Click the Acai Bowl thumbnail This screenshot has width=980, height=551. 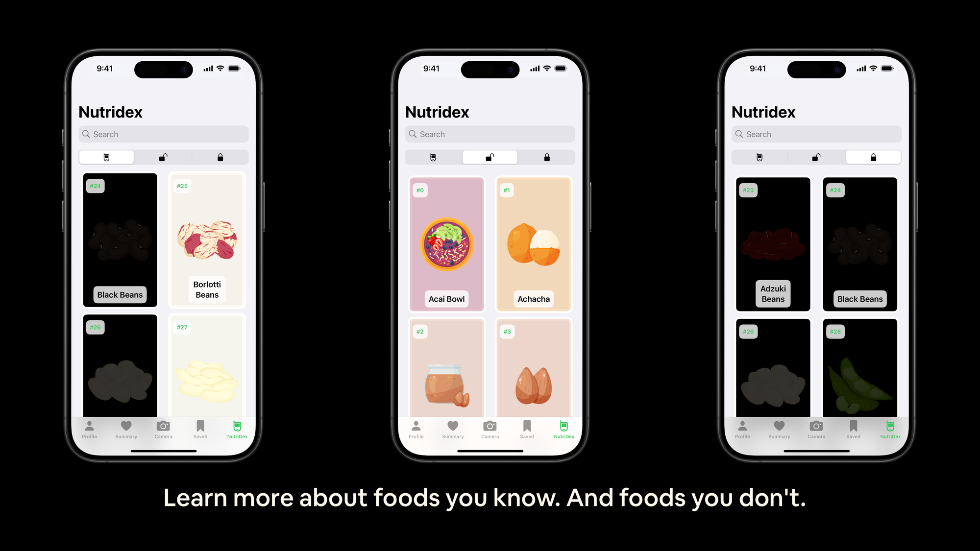(x=445, y=244)
